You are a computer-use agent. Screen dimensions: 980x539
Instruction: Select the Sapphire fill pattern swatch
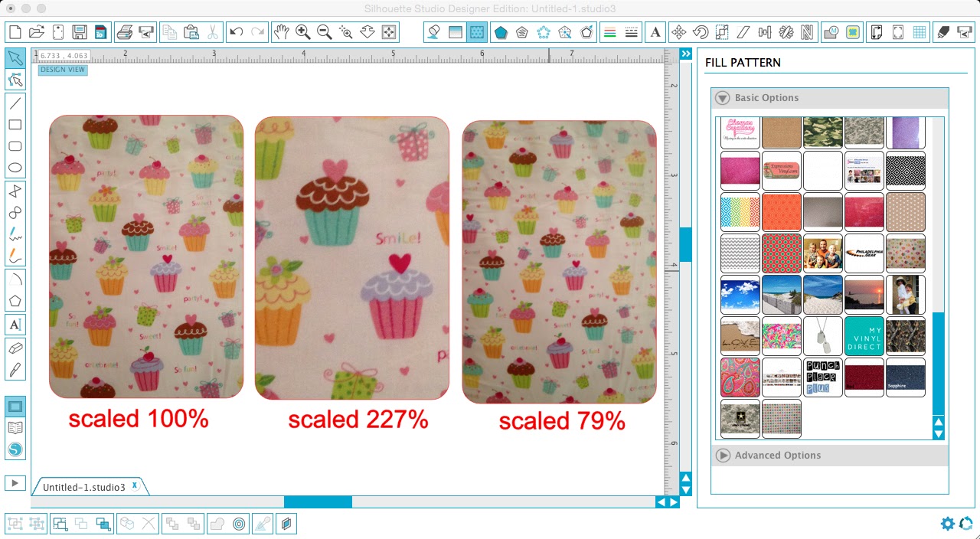coord(906,377)
